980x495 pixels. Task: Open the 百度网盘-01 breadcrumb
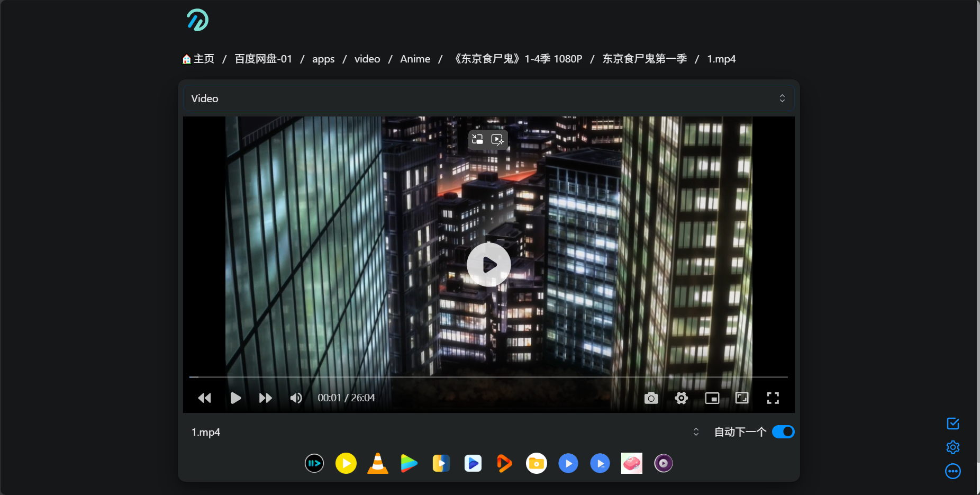tap(263, 59)
